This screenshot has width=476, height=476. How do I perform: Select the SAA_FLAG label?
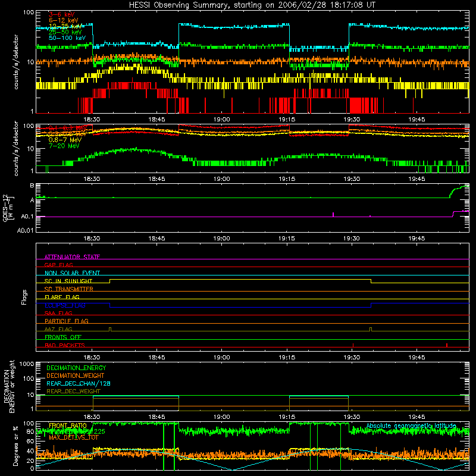click(58, 313)
